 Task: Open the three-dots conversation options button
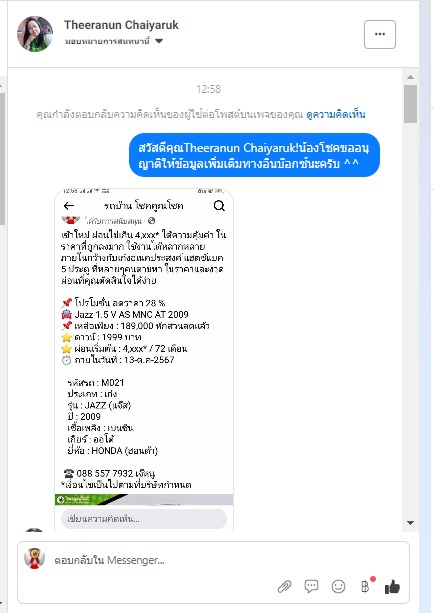click(380, 34)
